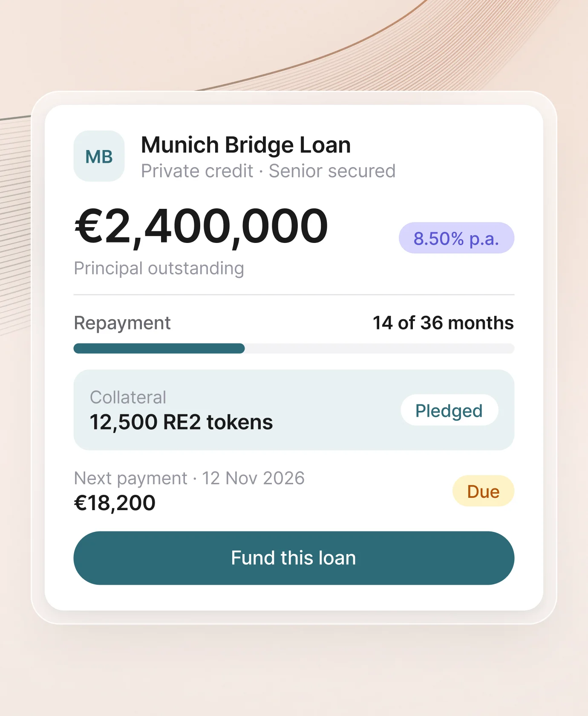Tap the Pledged status badge
Screen dimensions: 588x716
coord(449,410)
